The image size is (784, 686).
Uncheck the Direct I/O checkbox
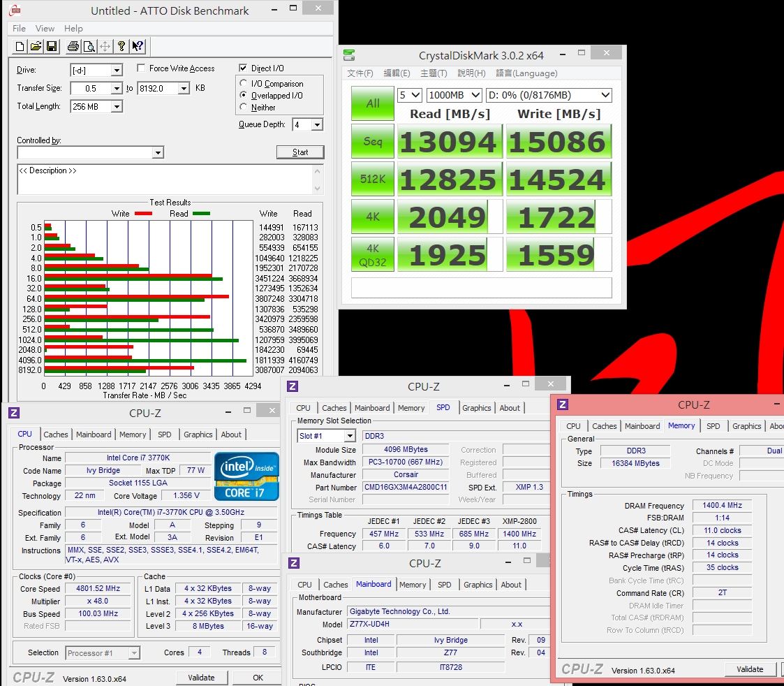(x=243, y=68)
